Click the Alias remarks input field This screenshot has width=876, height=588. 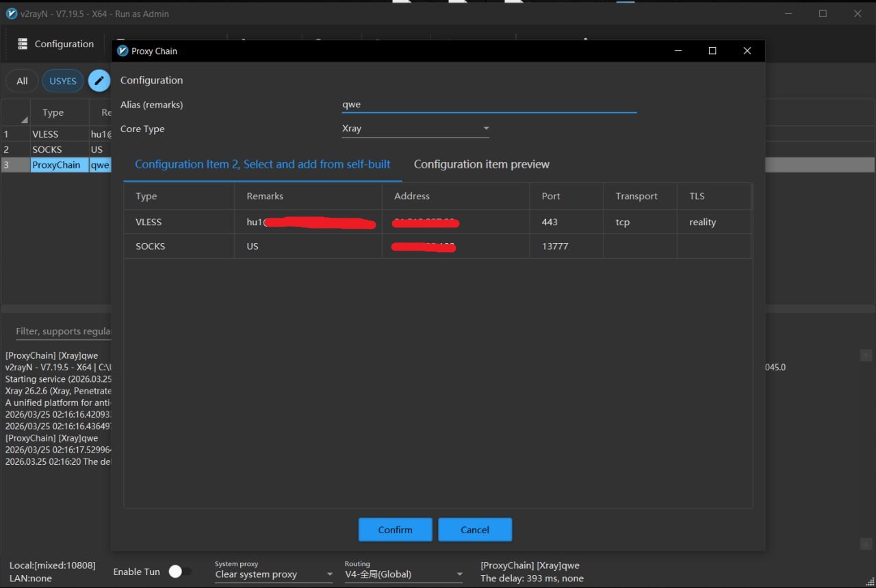(x=489, y=105)
